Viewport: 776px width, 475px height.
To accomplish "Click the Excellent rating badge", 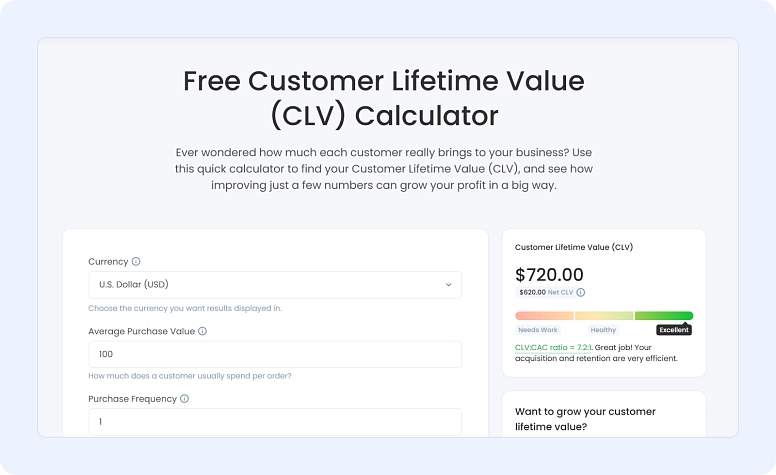I will pos(674,330).
